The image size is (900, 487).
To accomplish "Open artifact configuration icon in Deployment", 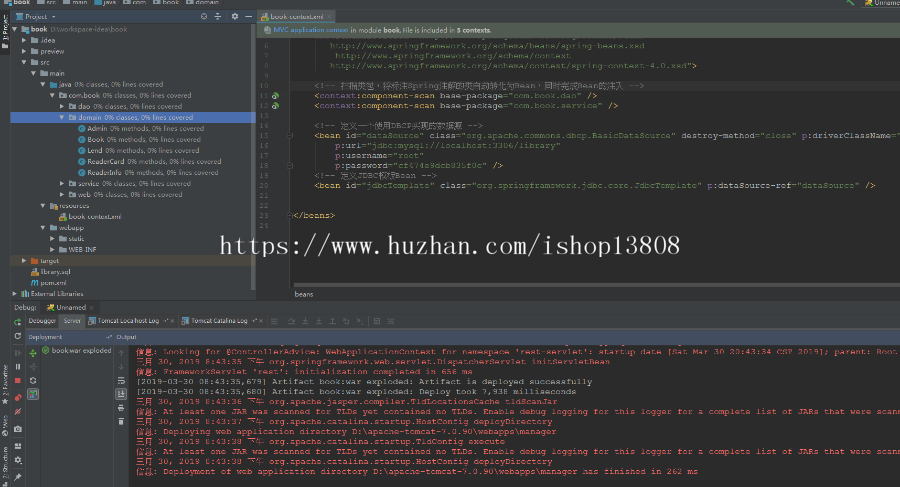I will [x=33, y=394].
